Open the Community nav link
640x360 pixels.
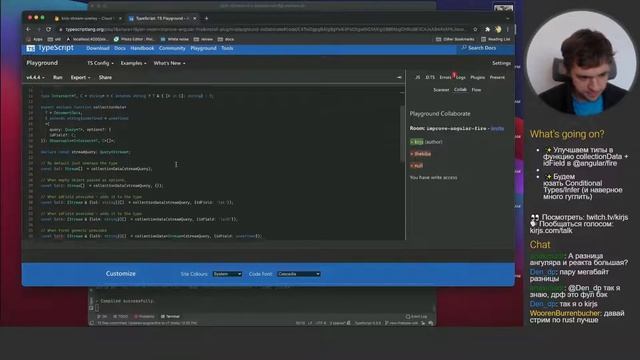(172, 48)
